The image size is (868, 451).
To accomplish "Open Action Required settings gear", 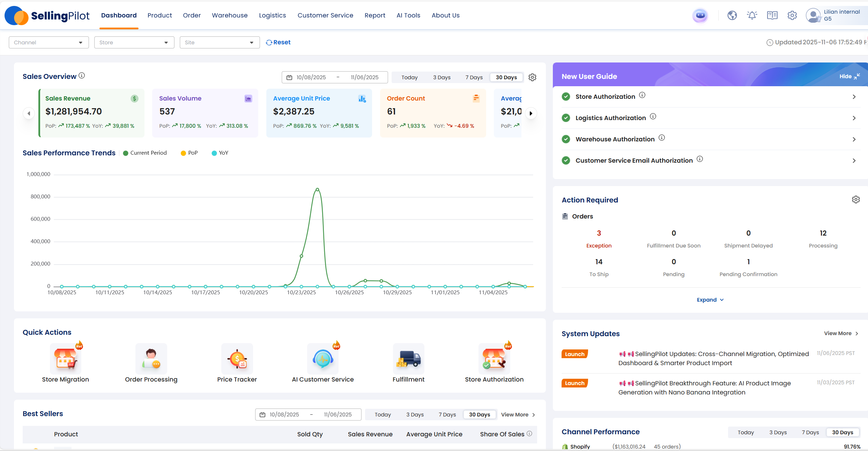I will click(856, 200).
